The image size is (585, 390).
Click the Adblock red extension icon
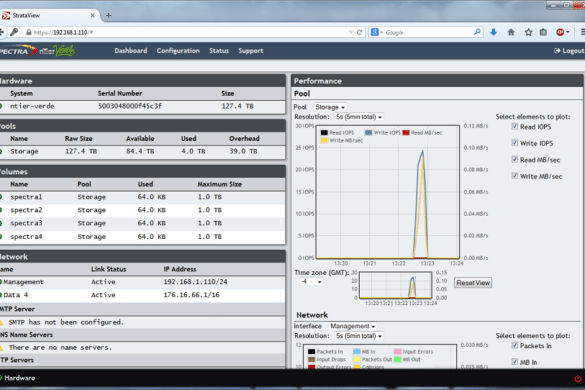[560, 32]
